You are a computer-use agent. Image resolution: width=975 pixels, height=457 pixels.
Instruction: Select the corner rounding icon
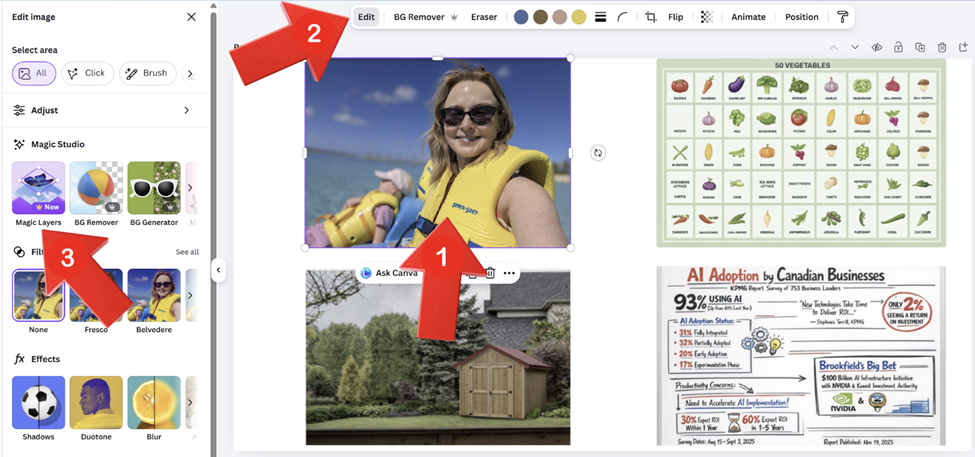tap(623, 17)
